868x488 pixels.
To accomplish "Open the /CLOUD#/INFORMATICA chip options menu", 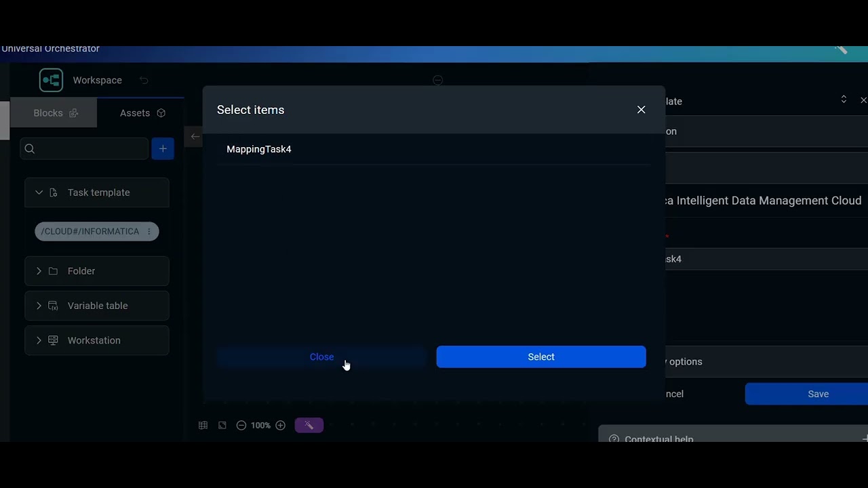I will [149, 231].
